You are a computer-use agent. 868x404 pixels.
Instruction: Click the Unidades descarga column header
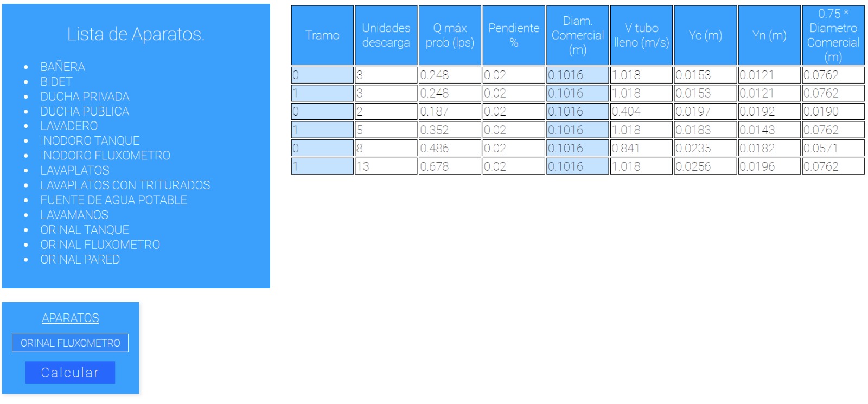pos(386,35)
